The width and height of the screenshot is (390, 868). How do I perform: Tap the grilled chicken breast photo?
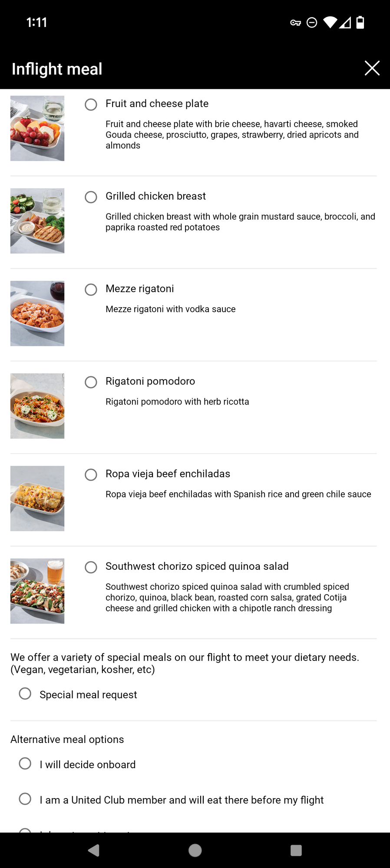pyautogui.click(x=37, y=221)
